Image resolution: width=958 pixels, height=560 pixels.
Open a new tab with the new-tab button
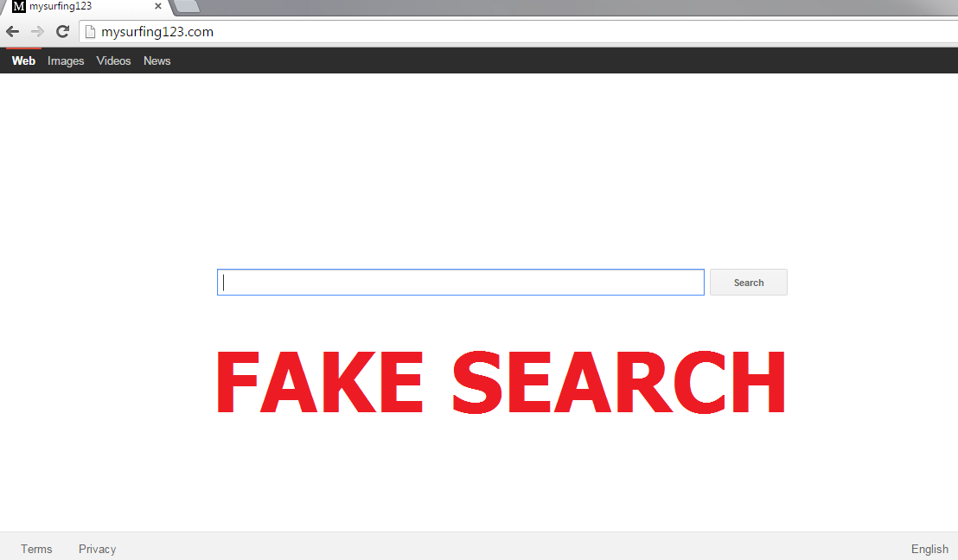tap(187, 6)
